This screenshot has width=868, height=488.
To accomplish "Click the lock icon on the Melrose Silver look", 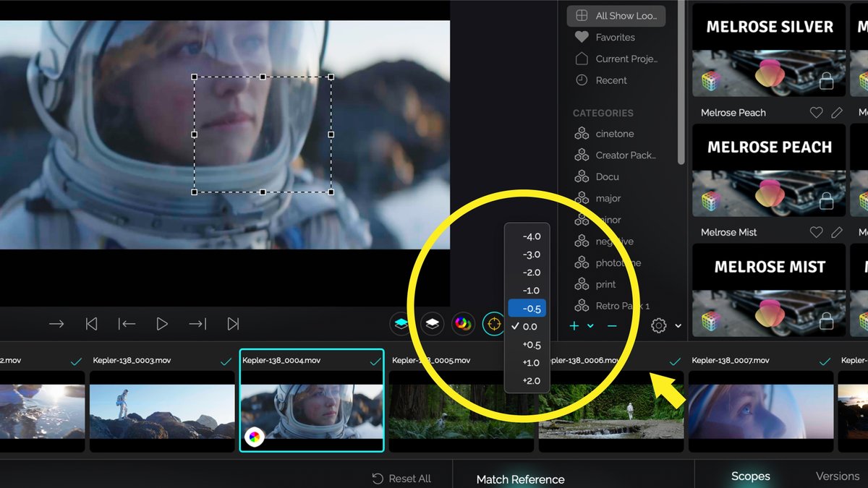I will point(826,82).
